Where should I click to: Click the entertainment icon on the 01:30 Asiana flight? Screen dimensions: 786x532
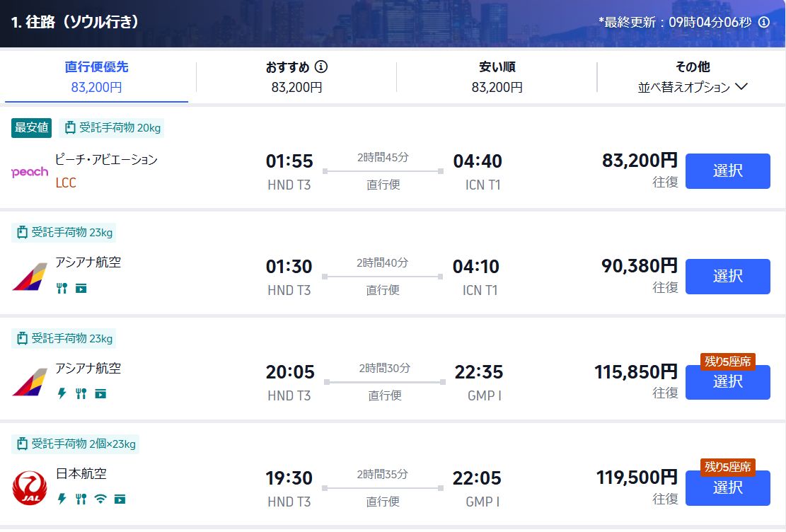pyautogui.click(x=81, y=288)
